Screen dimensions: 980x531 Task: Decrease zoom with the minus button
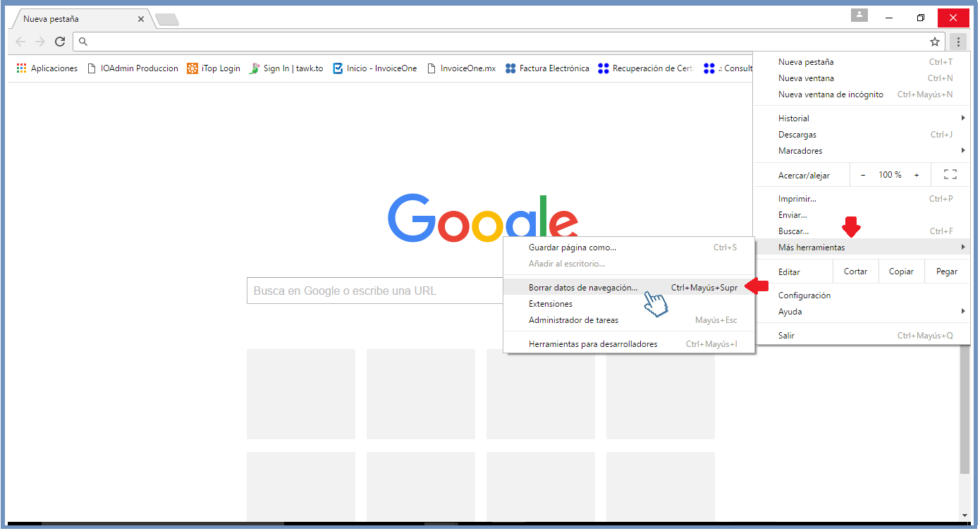[x=863, y=175]
